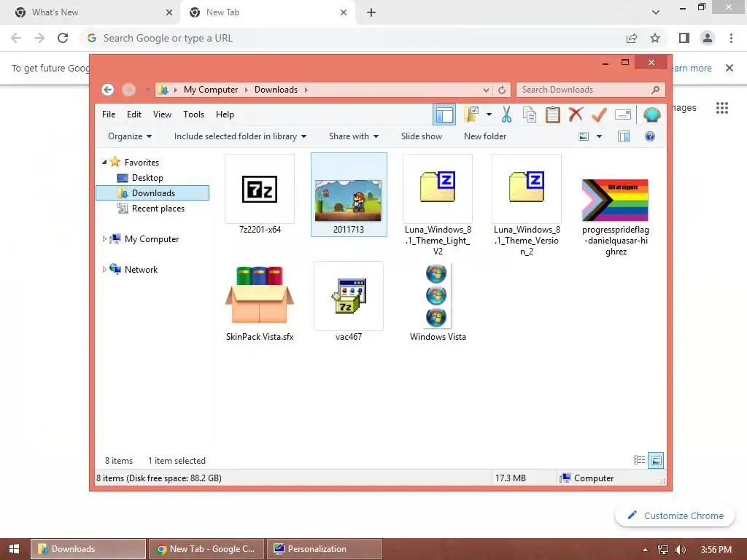Viewport: 747px width, 560px height.
Task: Select the Windows Vista image file
Action: click(x=438, y=301)
